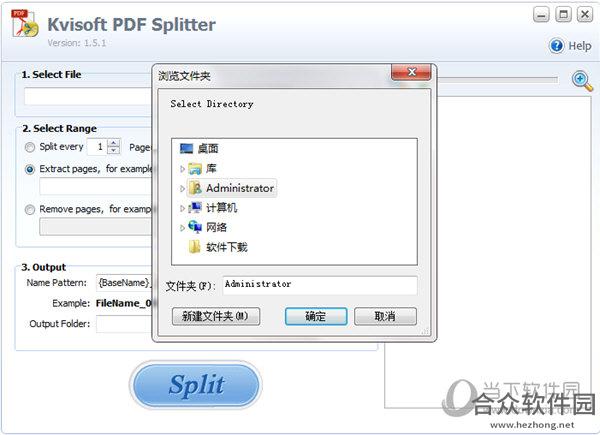Select the Split every radio button

tap(30, 147)
